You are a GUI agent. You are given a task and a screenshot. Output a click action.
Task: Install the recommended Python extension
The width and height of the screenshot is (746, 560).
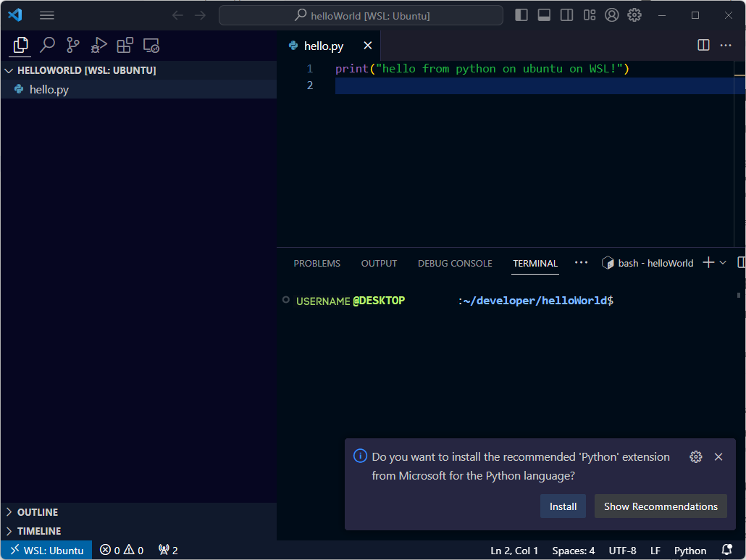pyautogui.click(x=563, y=506)
